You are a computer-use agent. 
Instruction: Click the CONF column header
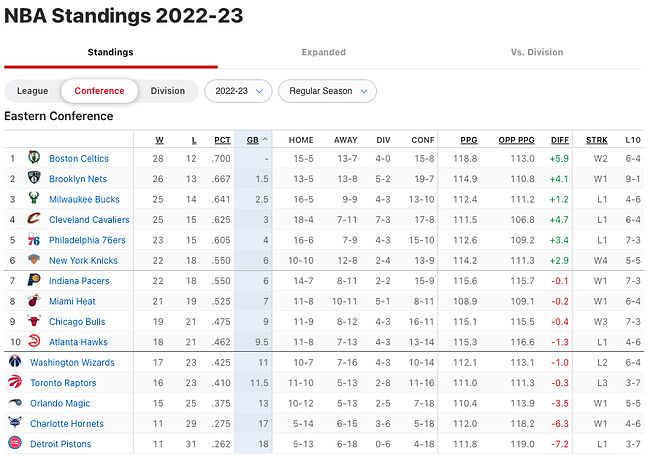(423, 140)
